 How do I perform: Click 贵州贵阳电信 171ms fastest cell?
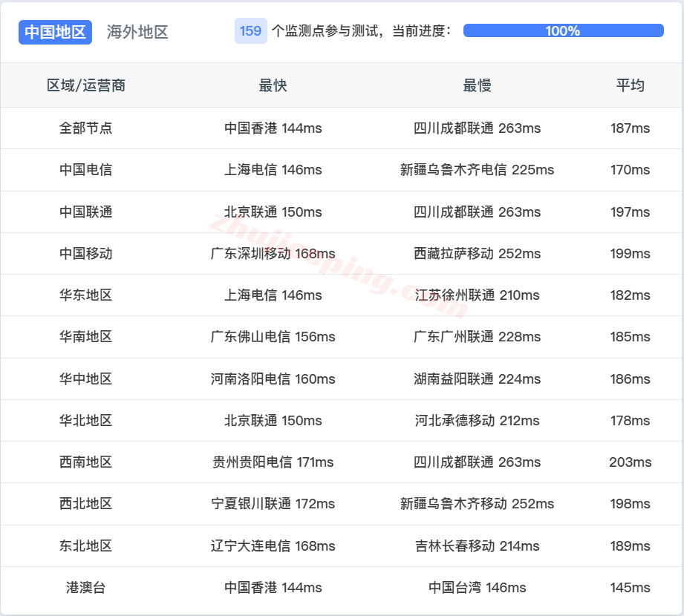tap(273, 462)
